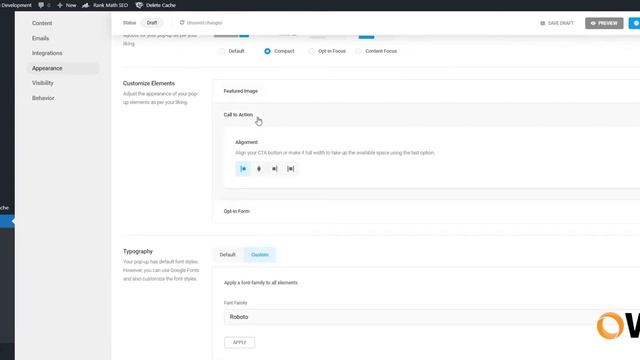The height and width of the screenshot is (360, 640).
Task: Click the SAVE DRAFT button
Action: [x=557, y=23]
